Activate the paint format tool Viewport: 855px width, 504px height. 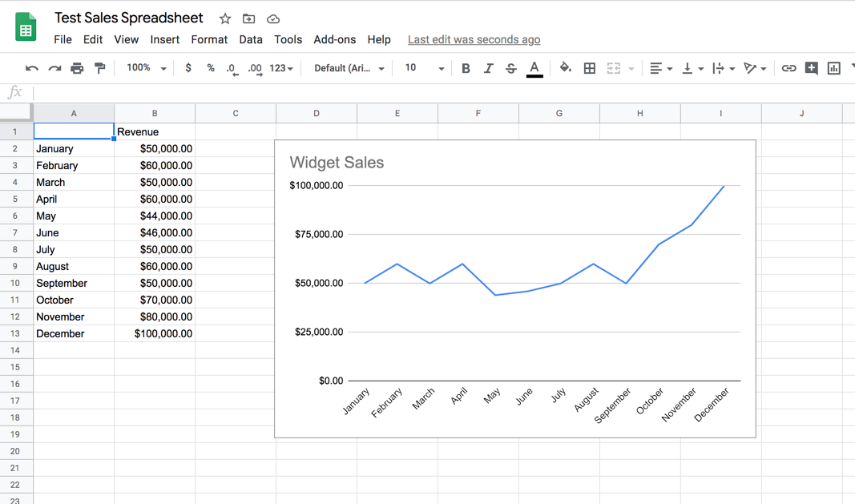100,68
